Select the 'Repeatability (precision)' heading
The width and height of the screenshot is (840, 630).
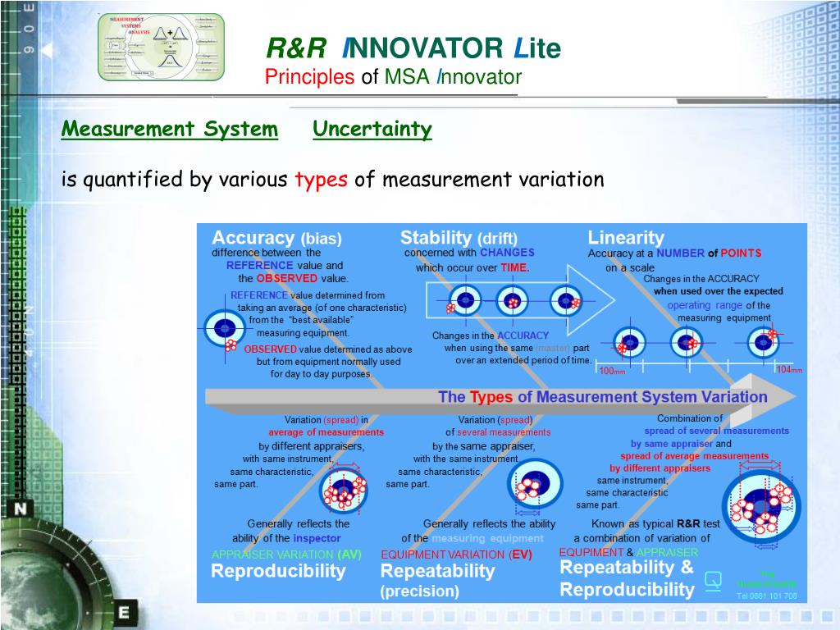[x=438, y=581]
